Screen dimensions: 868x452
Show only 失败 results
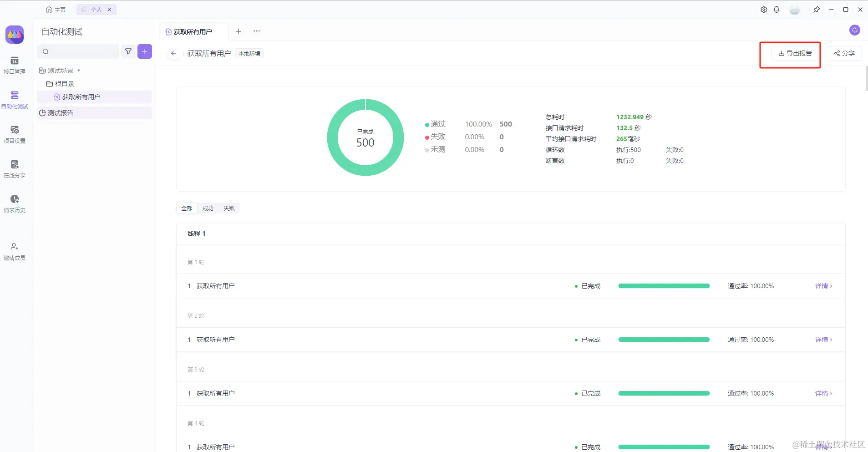tap(229, 208)
